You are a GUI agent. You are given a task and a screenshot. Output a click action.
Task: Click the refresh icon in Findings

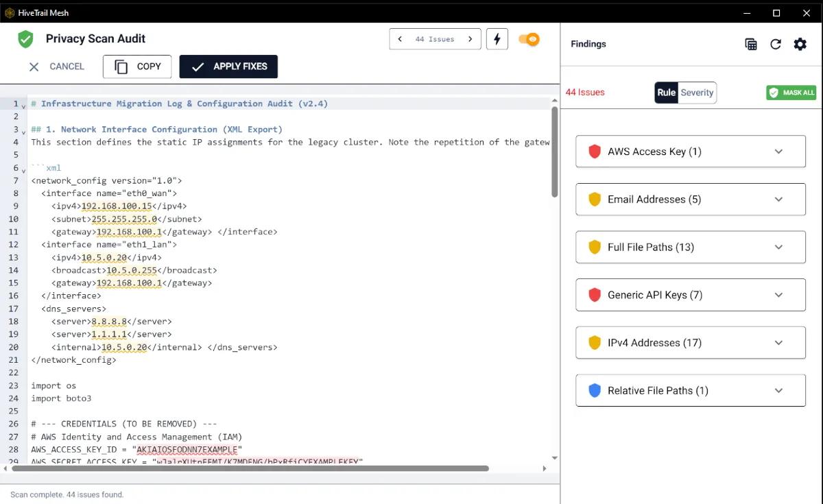776,44
